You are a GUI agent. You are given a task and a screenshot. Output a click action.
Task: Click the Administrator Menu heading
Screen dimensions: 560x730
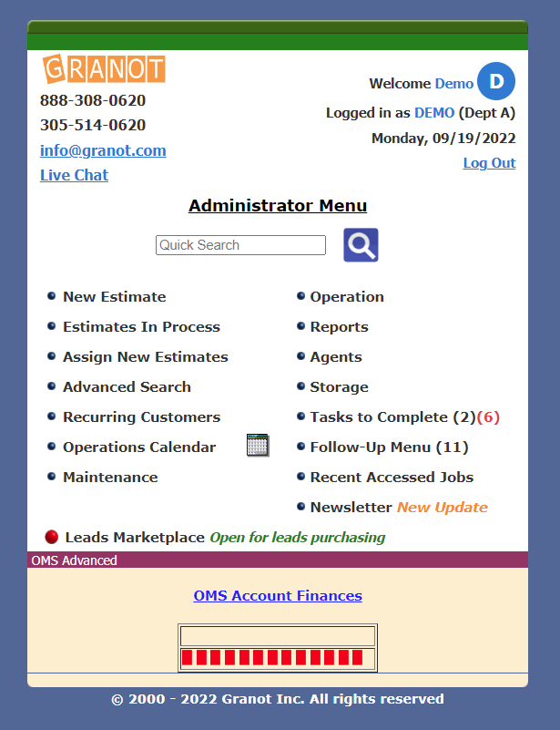point(278,205)
